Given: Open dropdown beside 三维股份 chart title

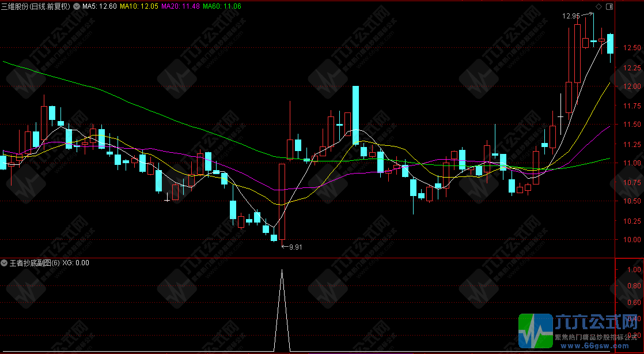Looking at the screenshot, I should click(77, 7).
